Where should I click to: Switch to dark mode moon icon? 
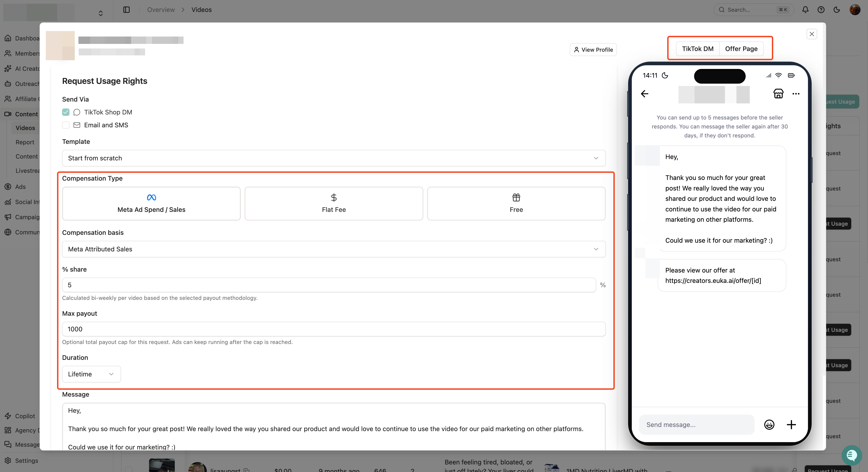(837, 10)
